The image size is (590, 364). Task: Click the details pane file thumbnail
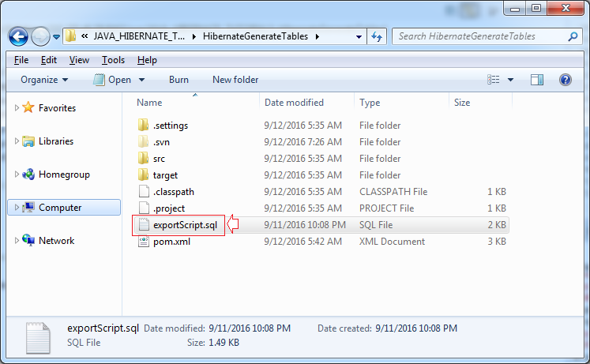[38, 338]
